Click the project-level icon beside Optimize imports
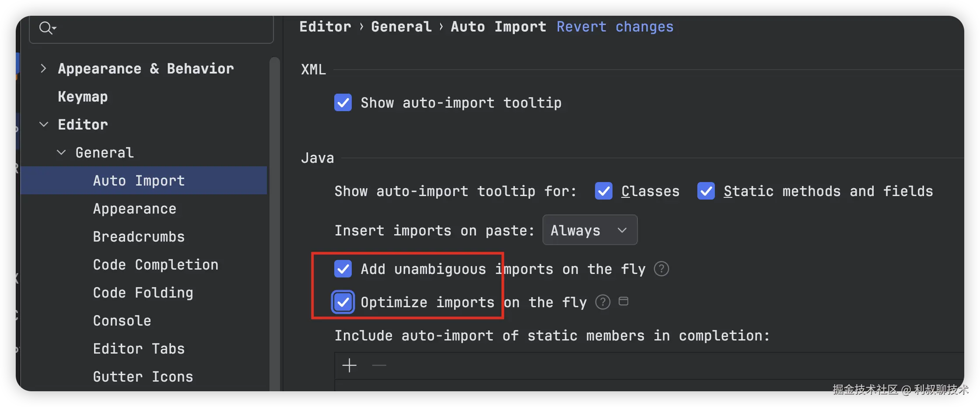 [x=623, y=301]
